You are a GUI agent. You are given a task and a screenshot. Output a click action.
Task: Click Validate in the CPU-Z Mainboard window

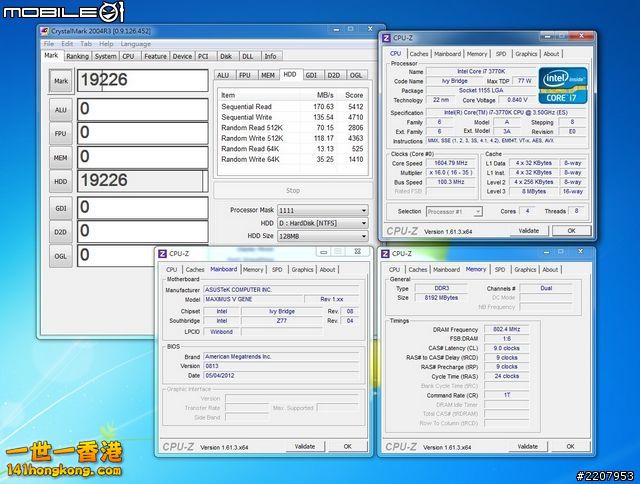click(x=304, y=446)
